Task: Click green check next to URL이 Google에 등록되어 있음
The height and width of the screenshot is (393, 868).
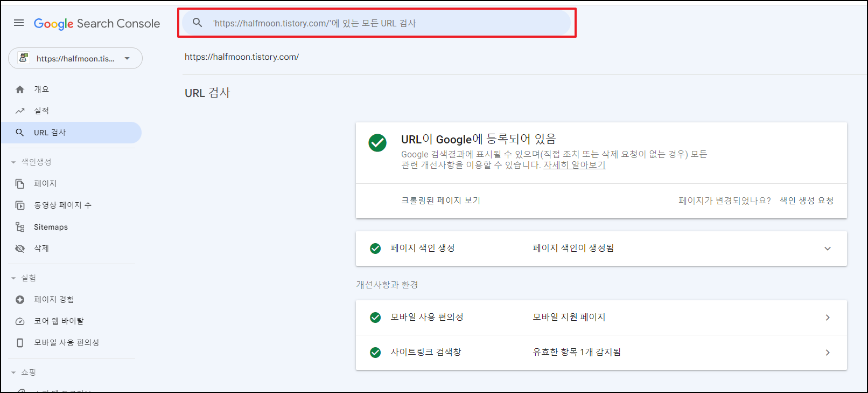Action: [377, 143]
